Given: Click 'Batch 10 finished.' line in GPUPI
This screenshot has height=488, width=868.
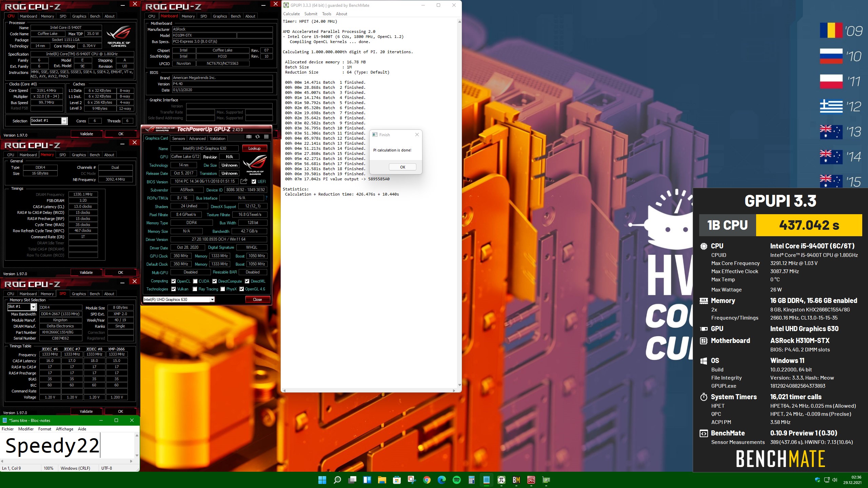Looking at the screenshot, I should [325, 128].
